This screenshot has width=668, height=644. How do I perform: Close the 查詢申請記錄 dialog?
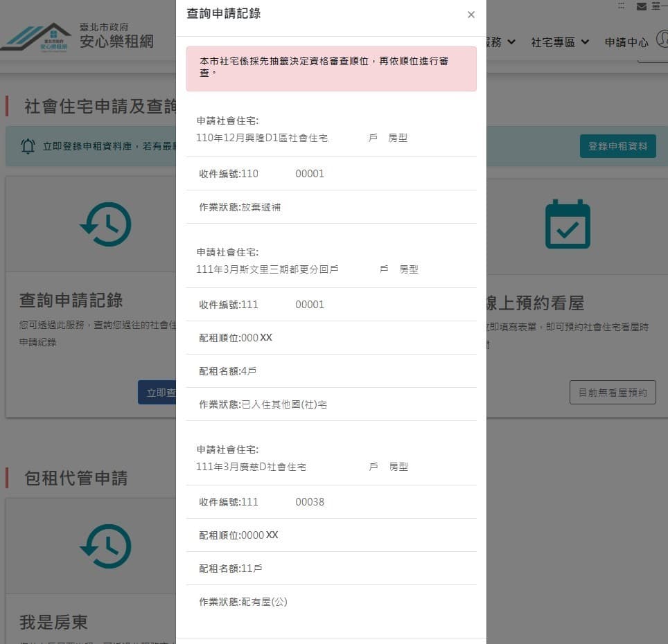pyautogui.click(x=471, y=15)
